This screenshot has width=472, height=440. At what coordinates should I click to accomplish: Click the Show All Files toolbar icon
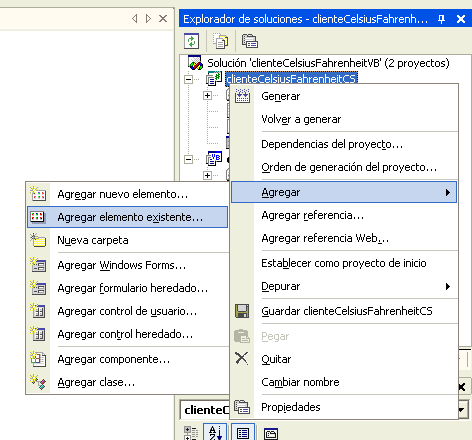[x=221, y=41]
